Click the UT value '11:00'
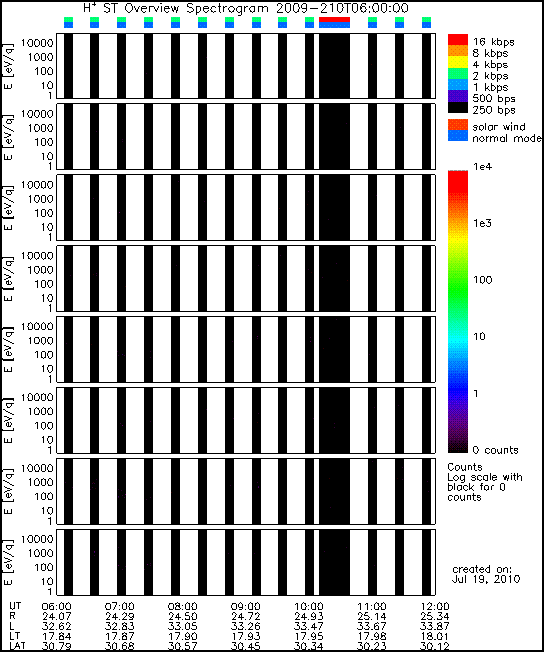 point(372,607)
